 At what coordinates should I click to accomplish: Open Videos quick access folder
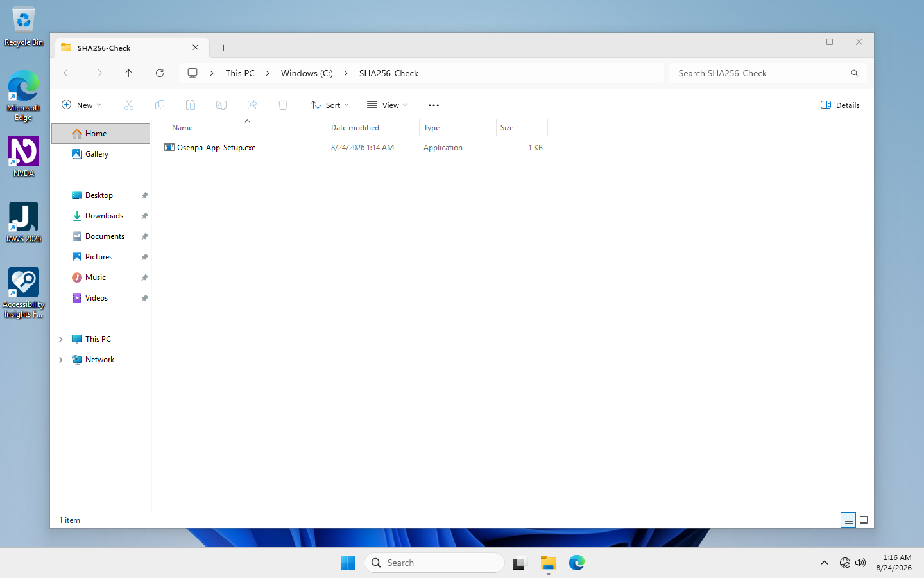coord(101,298)
